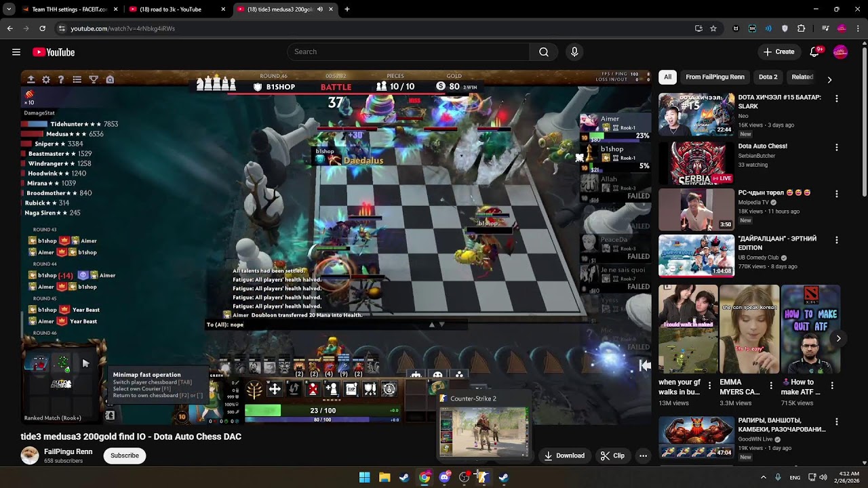View site information icon in the address bar
868x488 pixels.
[x=62, y=28]
